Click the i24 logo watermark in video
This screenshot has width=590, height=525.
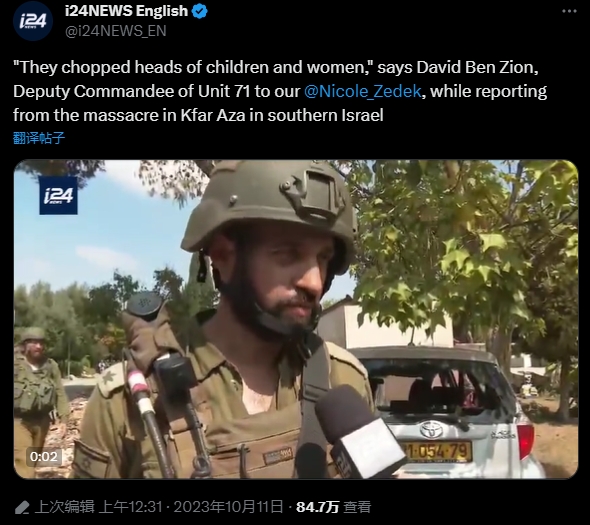pyautogui.click(x=58, y=196)
